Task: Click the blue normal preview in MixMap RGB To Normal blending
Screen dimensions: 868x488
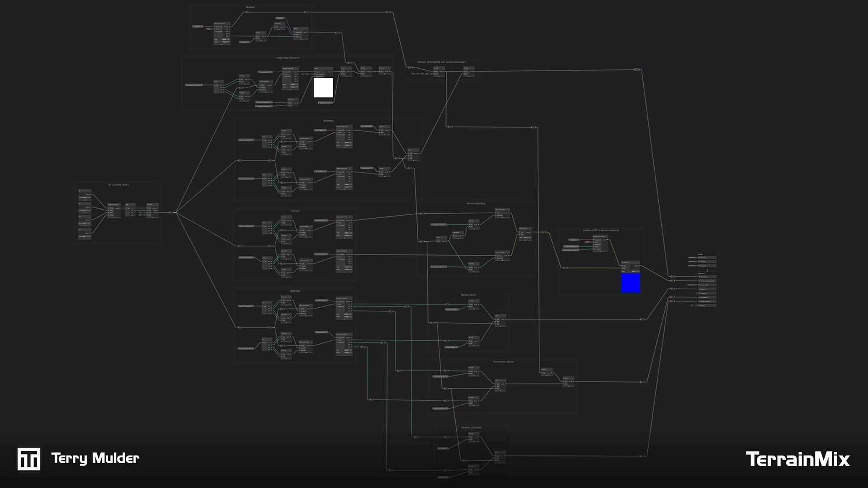Action: click(x=631, y=284)
